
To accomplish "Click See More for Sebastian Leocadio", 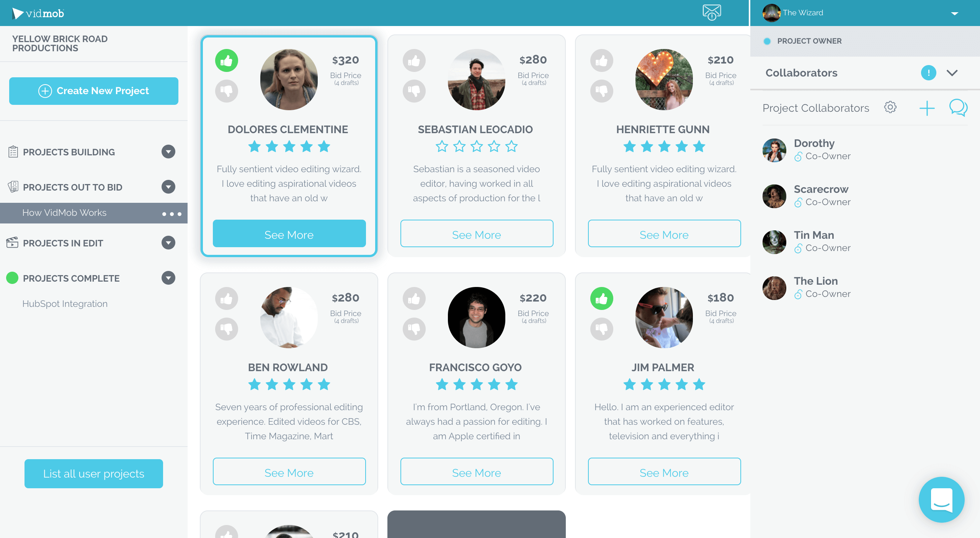I will pyautogui.click(x=476, y=234).
